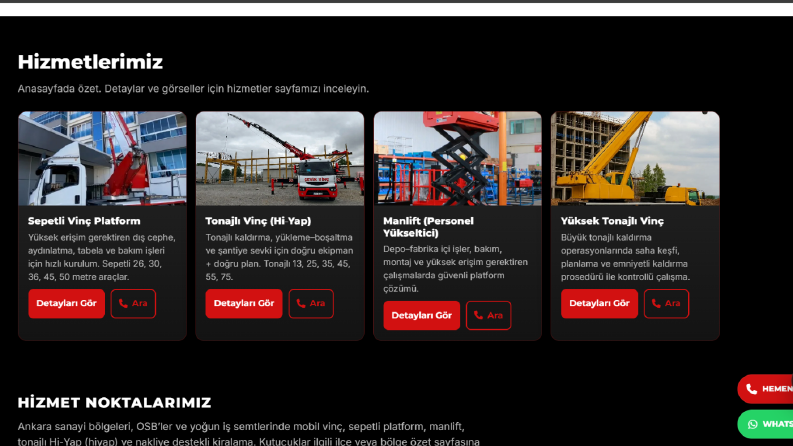Click the 'Anasayfada özet' subtitle text
The image size is (793, 446).
click(x=193, y=88)
